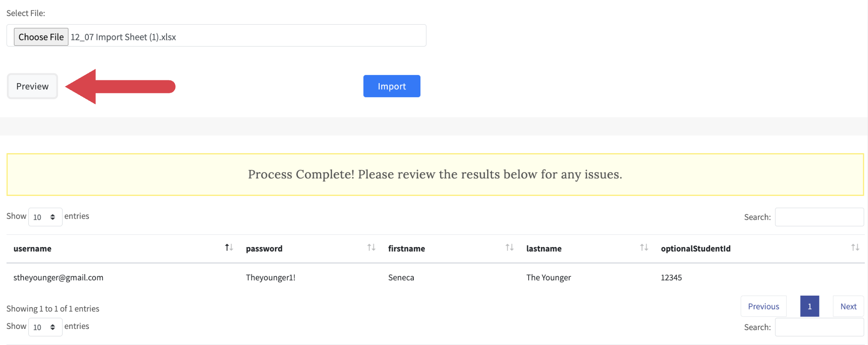Sort by firstname column arrows icon
Screen dimensions: 868x345
pos(509,248)
